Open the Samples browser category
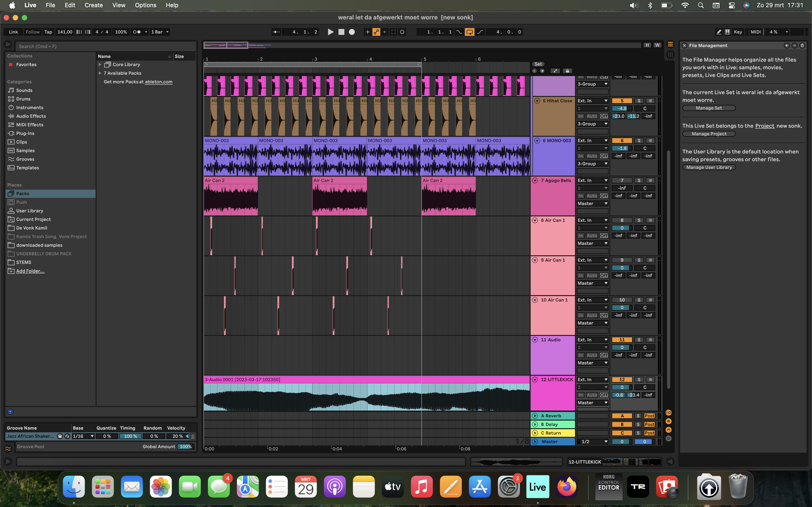812x507 pixels. point(26,150)
